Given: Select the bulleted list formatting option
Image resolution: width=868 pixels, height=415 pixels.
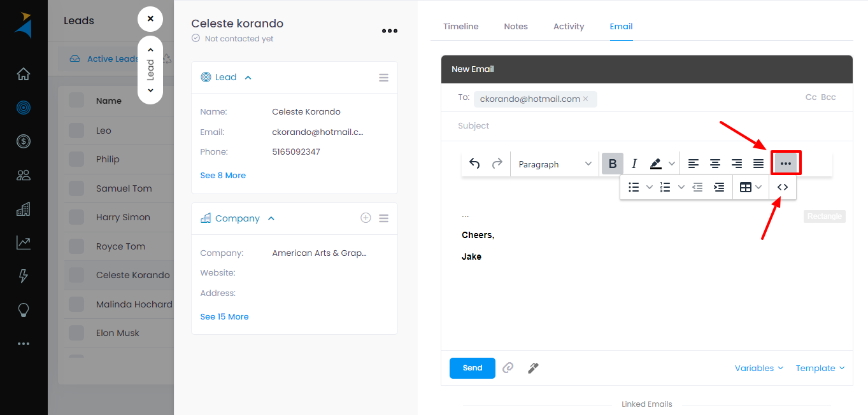Looking at the screenshot, I should coord(634,186).
